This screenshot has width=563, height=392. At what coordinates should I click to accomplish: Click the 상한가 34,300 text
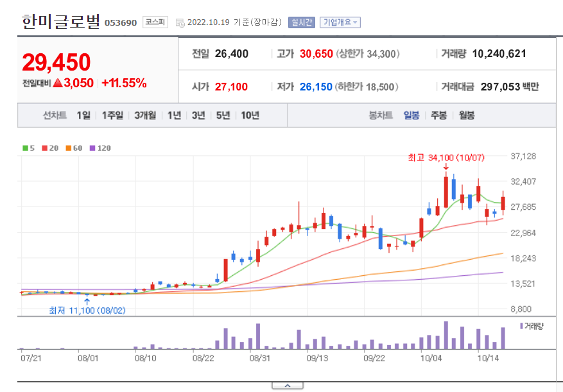click(368, 54)
